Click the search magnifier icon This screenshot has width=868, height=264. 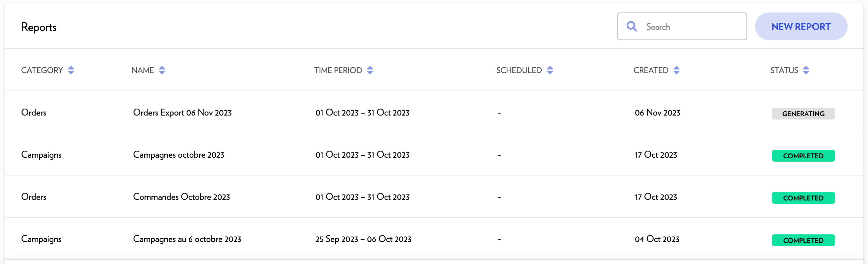632,26
